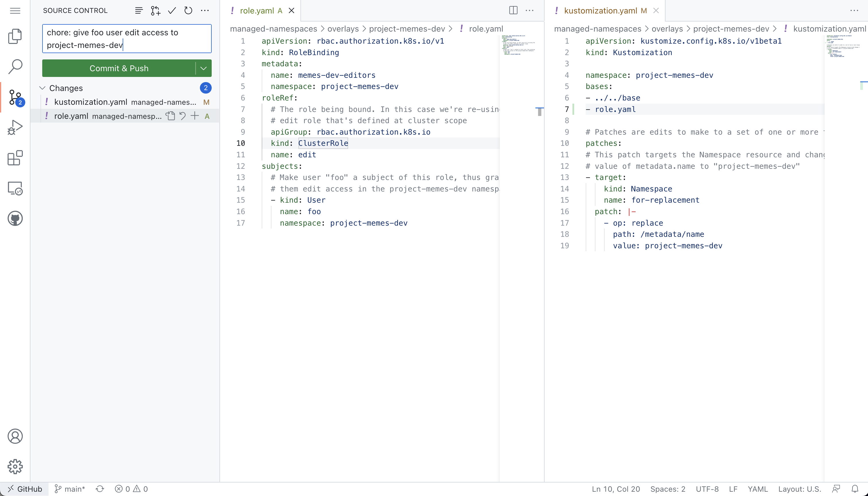Screen dimensions: 868x496
Task: Close the role.yaml editor tab
Action: (292, 11)
